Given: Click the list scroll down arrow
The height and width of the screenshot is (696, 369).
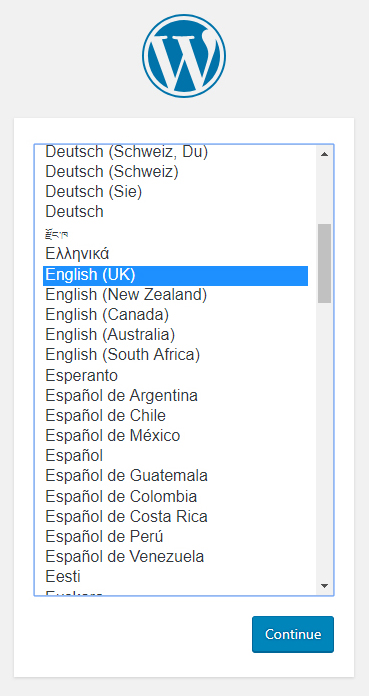Looking at the screenshot, I should coord(324,586).
